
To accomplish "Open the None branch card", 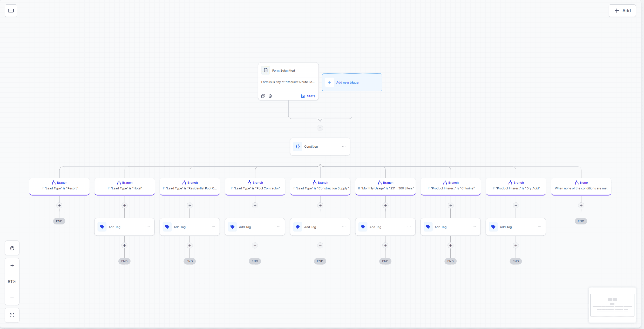I will [x=581, y=186].
